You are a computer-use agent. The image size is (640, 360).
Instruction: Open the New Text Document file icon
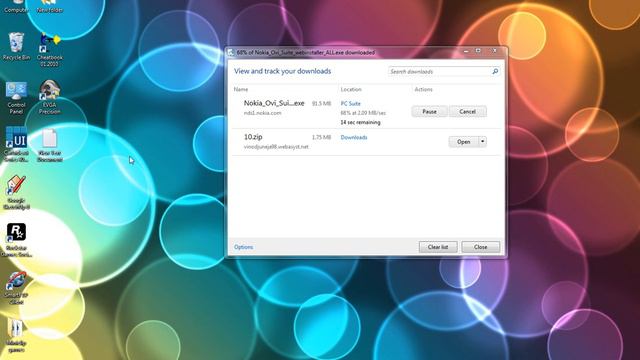49,145
